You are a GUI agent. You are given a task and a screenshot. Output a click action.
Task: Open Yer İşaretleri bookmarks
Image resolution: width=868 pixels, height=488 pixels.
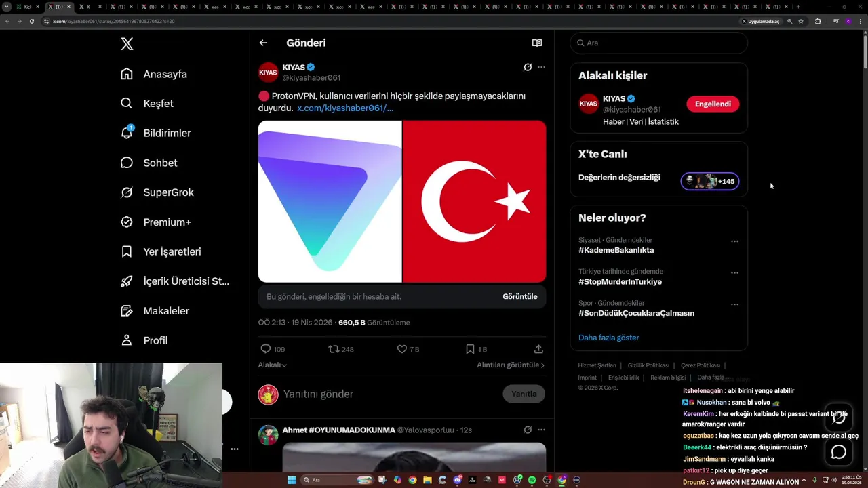[161, 251]
